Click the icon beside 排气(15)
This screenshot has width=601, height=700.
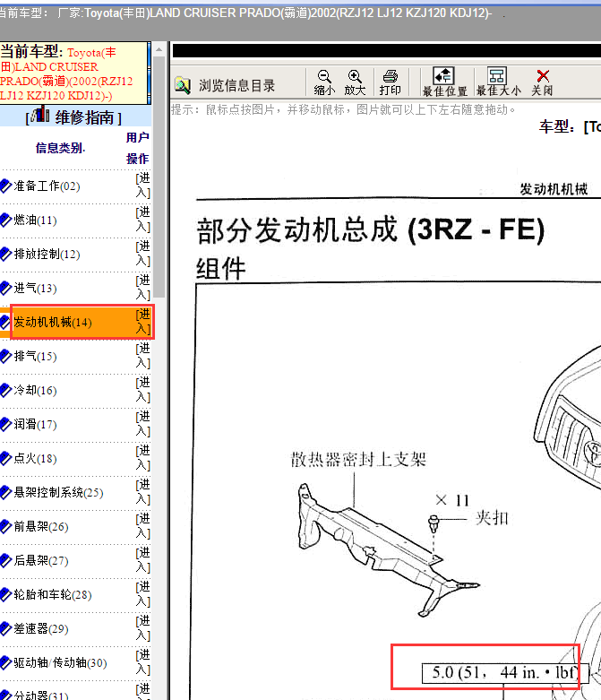[x=5, y=356]
